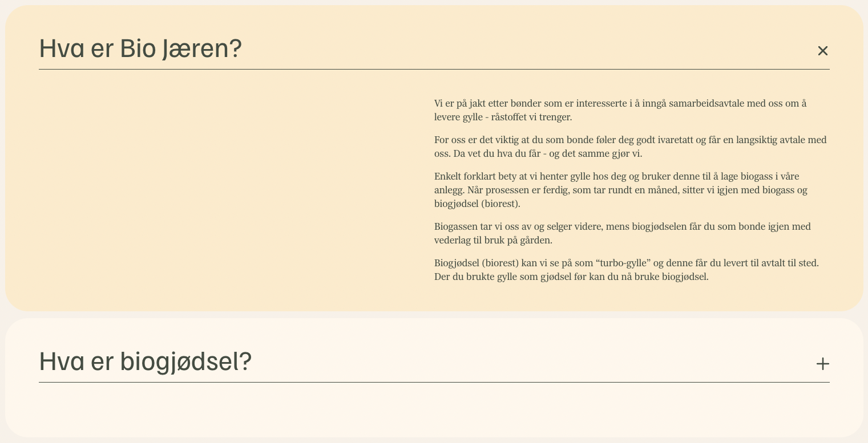Screen dimensions: 868x443
Task: Expand the "Hva er biogjødsel?" heading
Action: pyautogui.click(x=146, y=361)
